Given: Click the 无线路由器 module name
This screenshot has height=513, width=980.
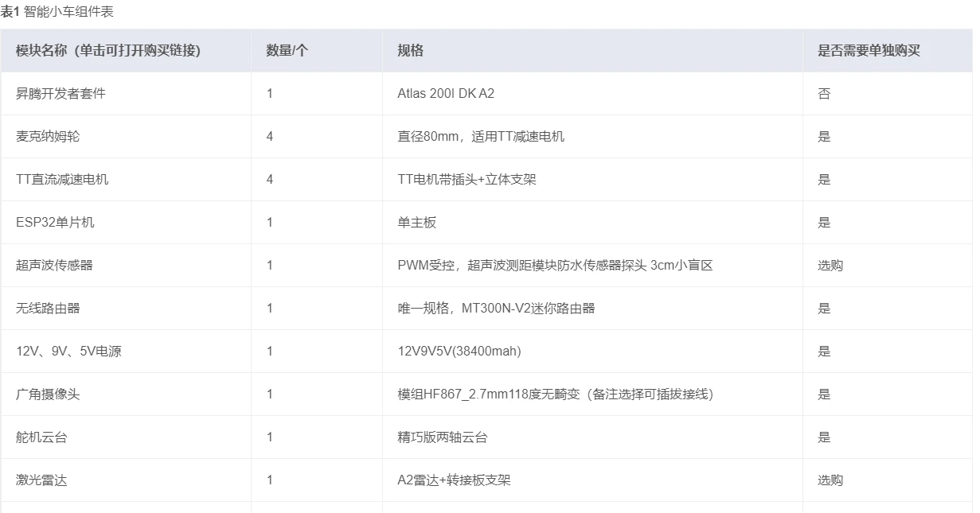Looking at the screenshot, I should 48,309.
